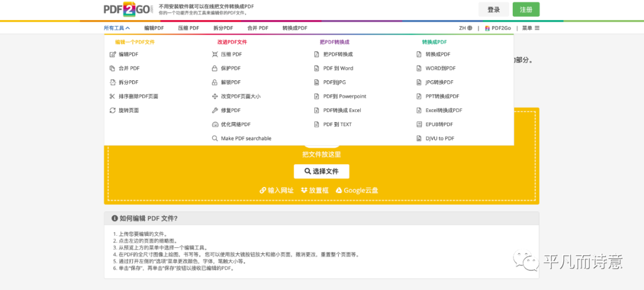Screen dimensions: 644x290
Task: Open 拆分PDF in the top navigation bar
Action: (223, 28)
